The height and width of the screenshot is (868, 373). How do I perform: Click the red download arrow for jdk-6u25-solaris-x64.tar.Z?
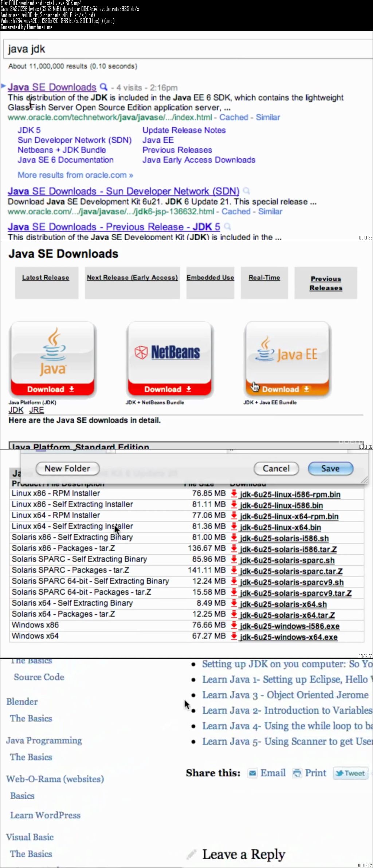point(234,614)
